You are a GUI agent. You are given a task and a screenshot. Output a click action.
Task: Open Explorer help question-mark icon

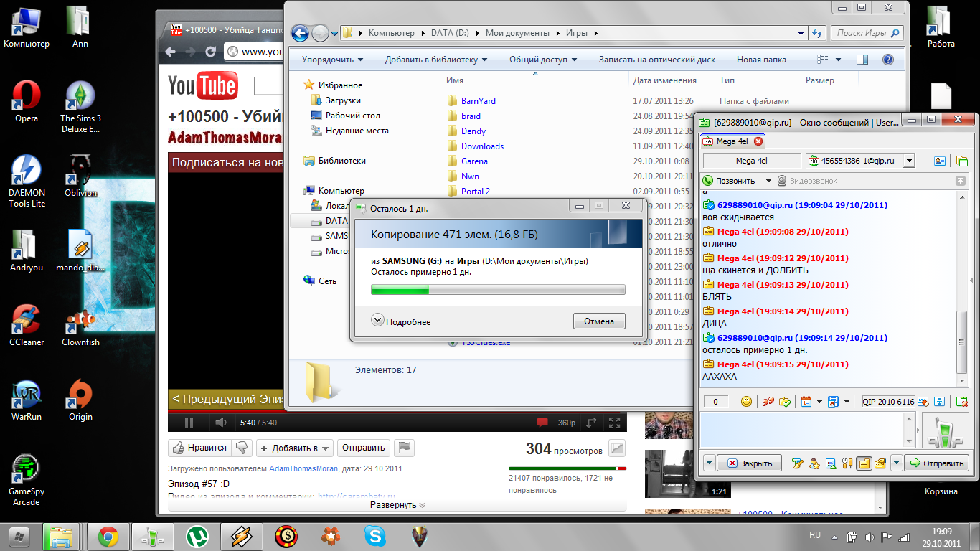point(887,60)
